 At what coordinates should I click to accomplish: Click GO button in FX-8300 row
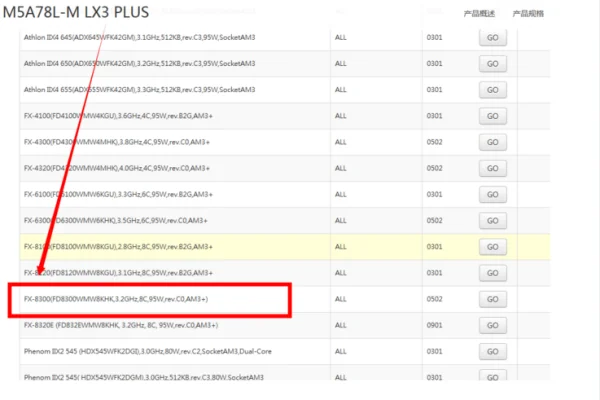(x=493, y=299)
